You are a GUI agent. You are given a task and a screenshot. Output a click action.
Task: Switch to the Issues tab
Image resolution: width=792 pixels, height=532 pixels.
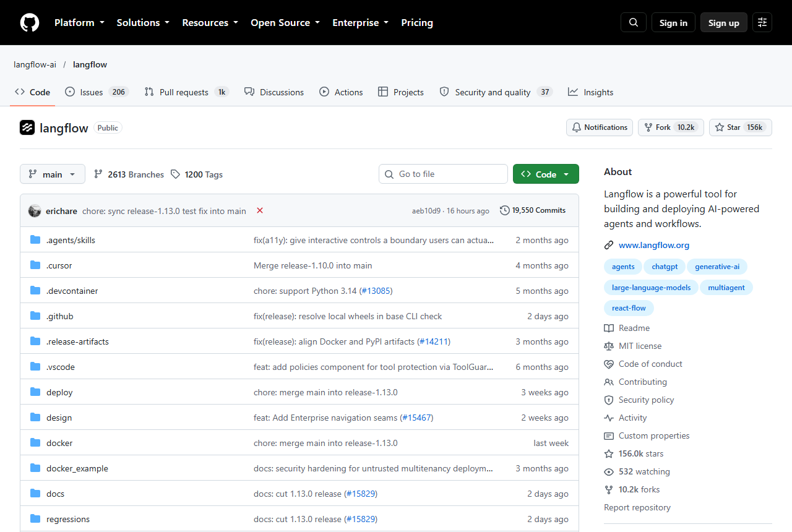point(97,92)
